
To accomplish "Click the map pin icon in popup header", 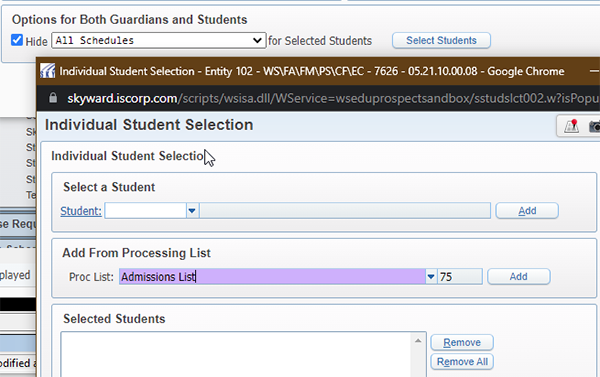I will pos(571,126).
